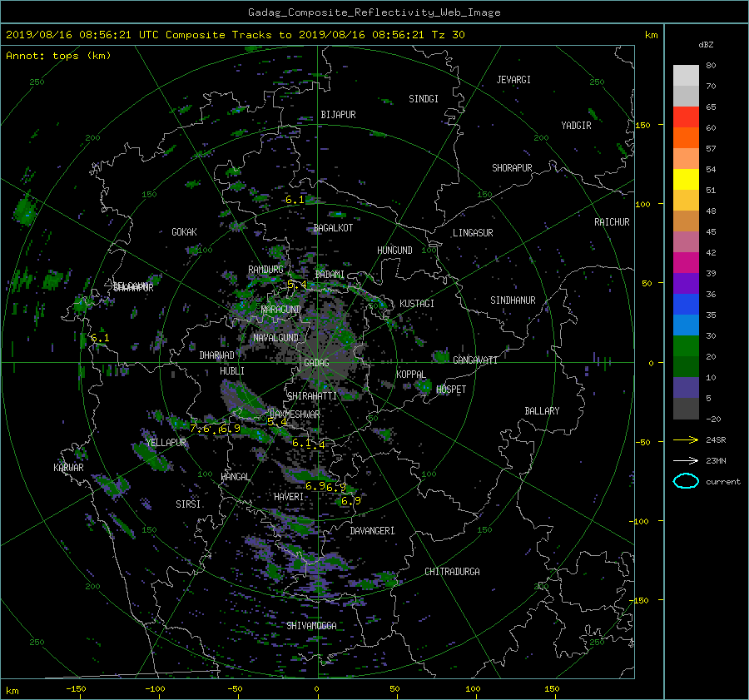Click the HOSPET city label
749x700 pixels.
point(451,390)
